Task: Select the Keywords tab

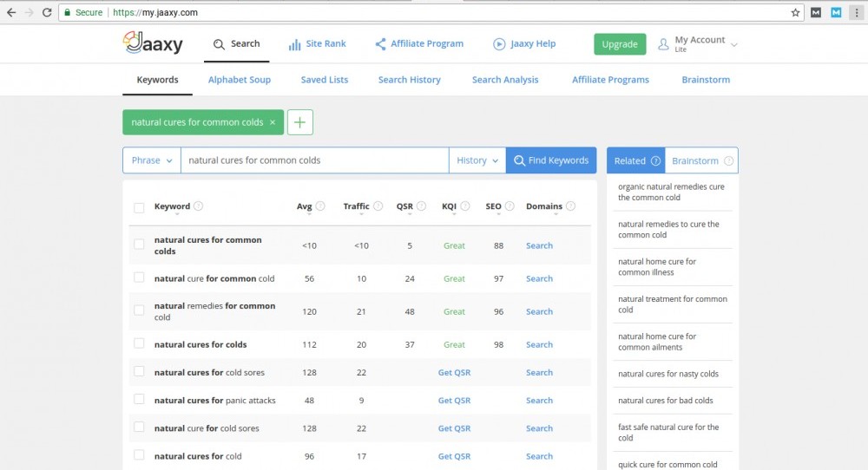Action: 157,80
